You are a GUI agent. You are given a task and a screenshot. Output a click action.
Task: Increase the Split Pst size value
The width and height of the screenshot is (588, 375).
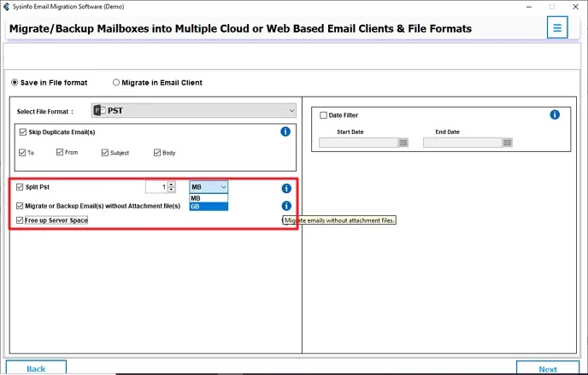[171, 184]
